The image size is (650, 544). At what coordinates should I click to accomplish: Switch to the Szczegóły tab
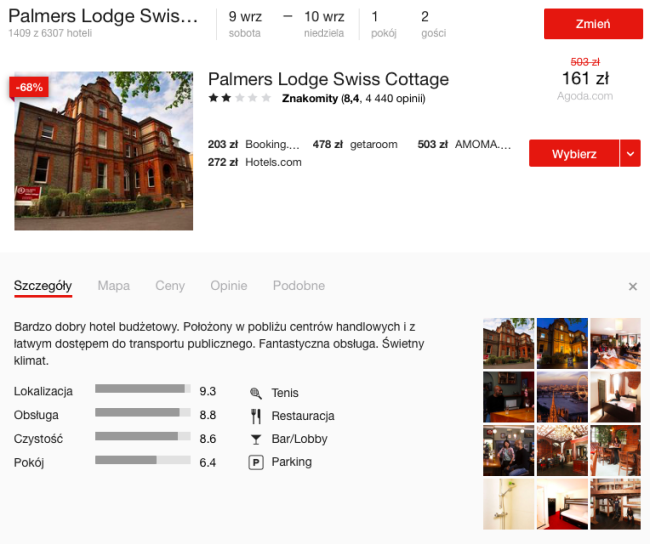click(43, 286)
